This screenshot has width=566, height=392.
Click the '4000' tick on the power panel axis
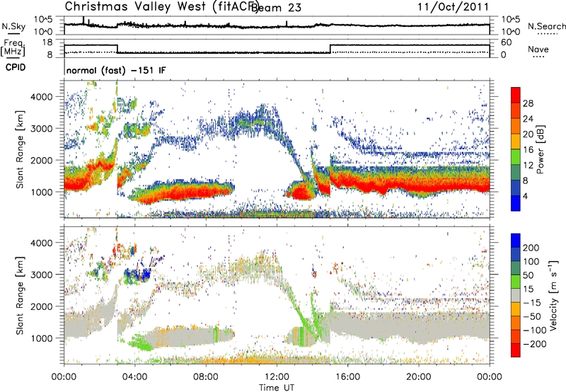[x=42, y=97]
